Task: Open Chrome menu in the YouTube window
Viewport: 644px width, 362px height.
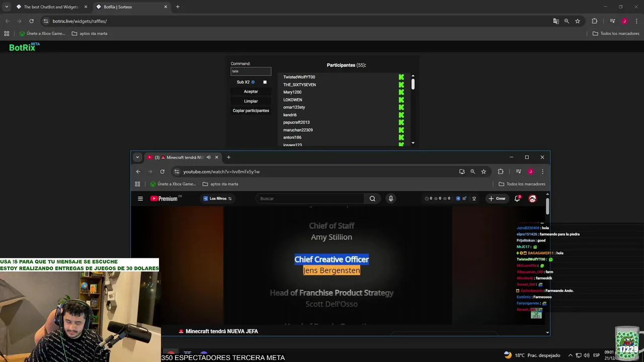Action: pyautogui.click(x=542, y=171)
